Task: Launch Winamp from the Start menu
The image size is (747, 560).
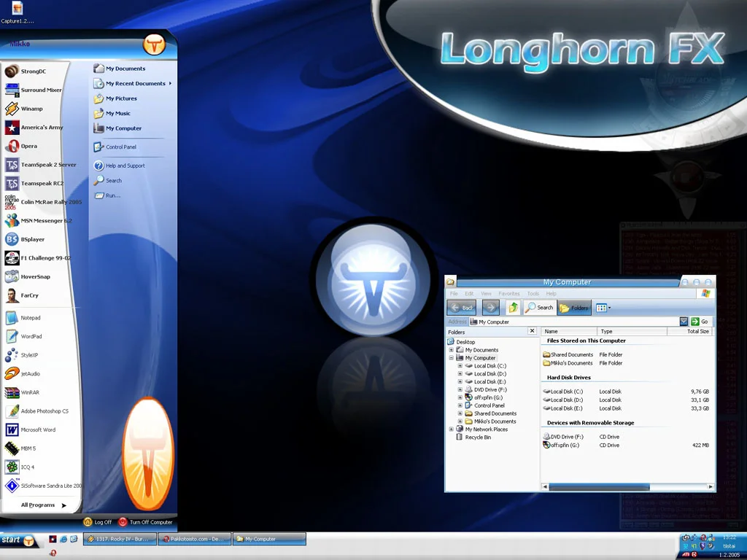Action: [31, 109]
